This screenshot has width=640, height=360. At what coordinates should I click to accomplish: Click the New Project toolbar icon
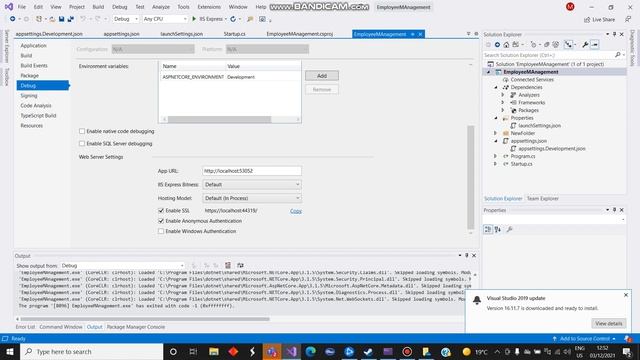[39, 19]
